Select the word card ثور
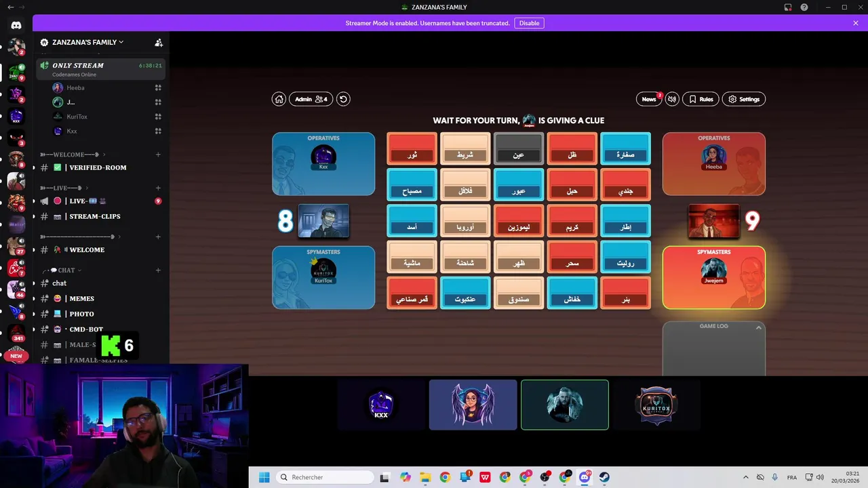868x488 pixels. pos(412,148)
